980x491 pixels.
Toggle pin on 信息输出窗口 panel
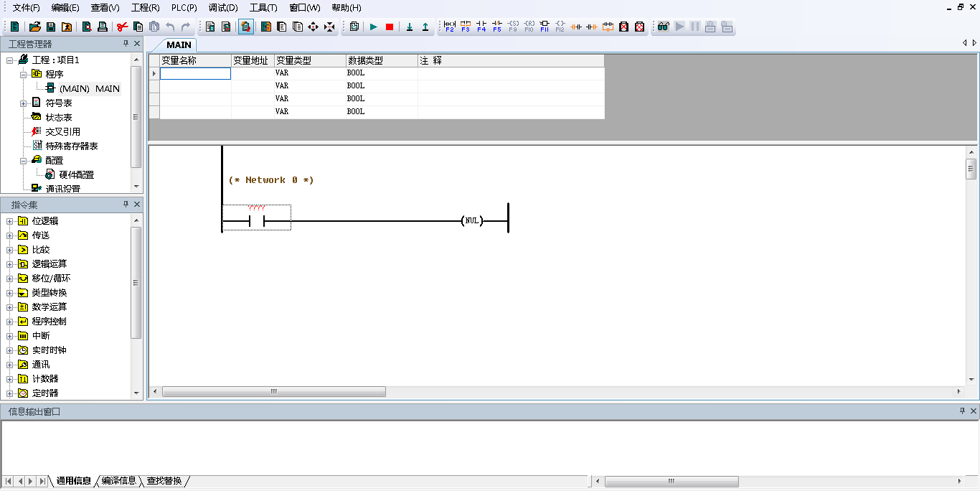click(962, 411)
